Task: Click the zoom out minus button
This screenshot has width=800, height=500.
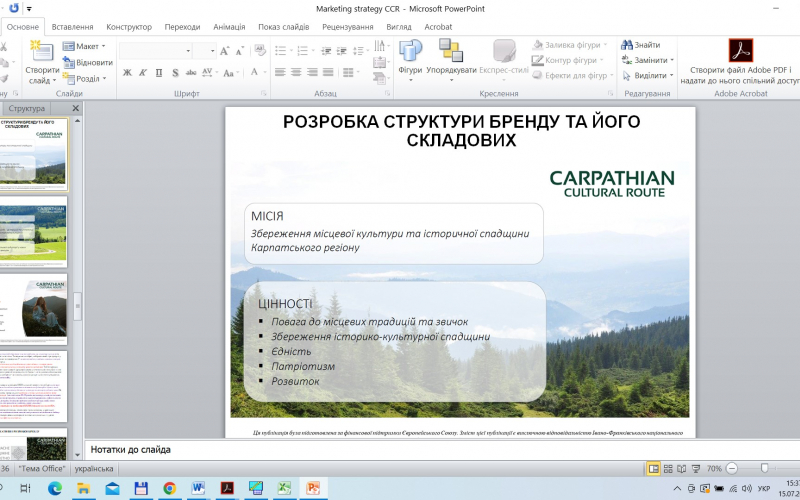Action: click(732, 468)
